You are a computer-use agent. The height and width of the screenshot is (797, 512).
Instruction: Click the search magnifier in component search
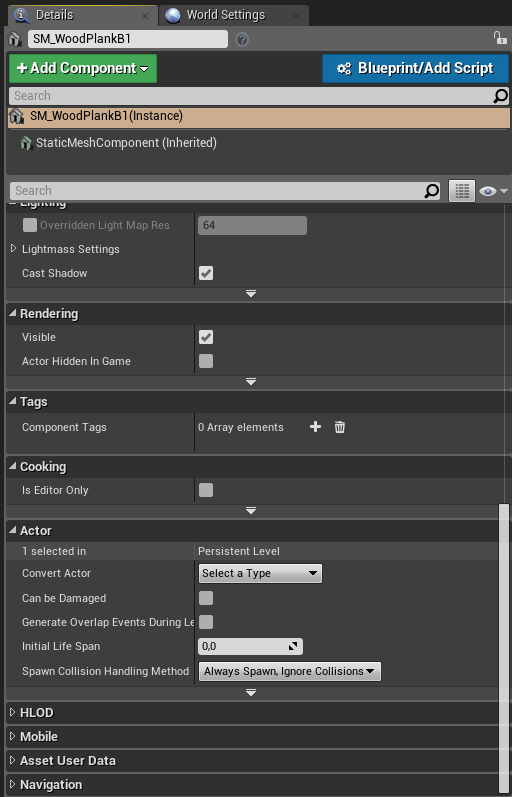pyautogui.click(x=500, y=96)
